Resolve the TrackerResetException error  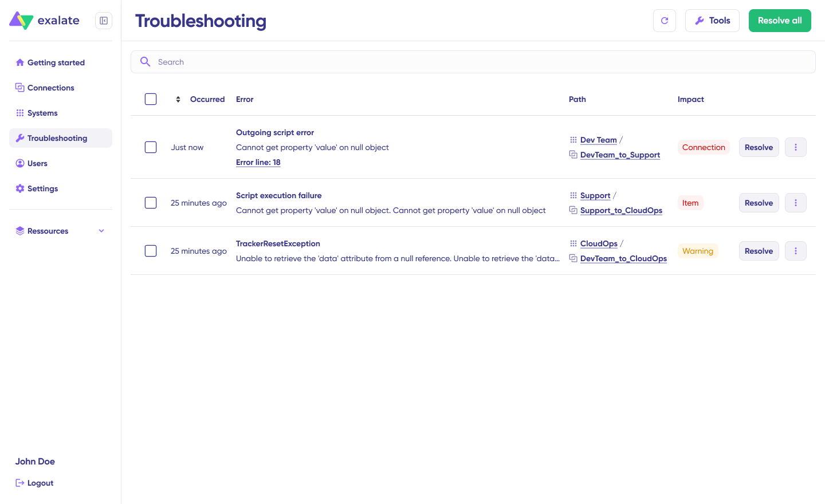759,251
